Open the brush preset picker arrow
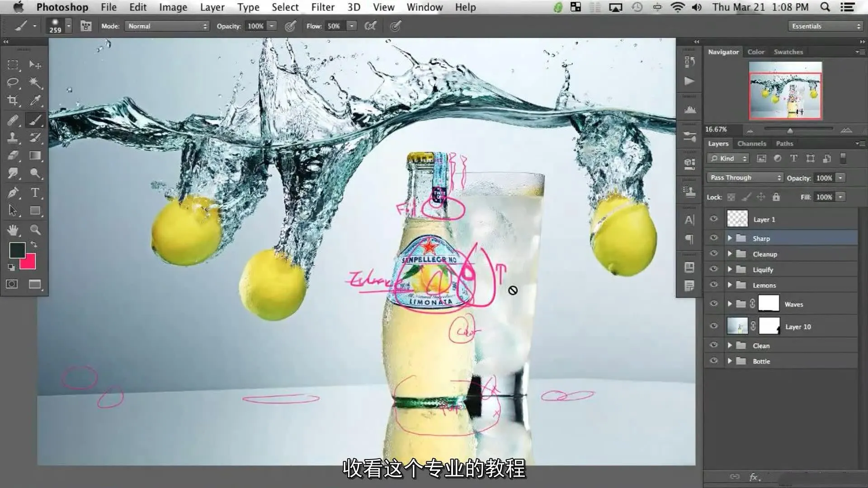Screen dimensions: 868x488 click(68, 26)
